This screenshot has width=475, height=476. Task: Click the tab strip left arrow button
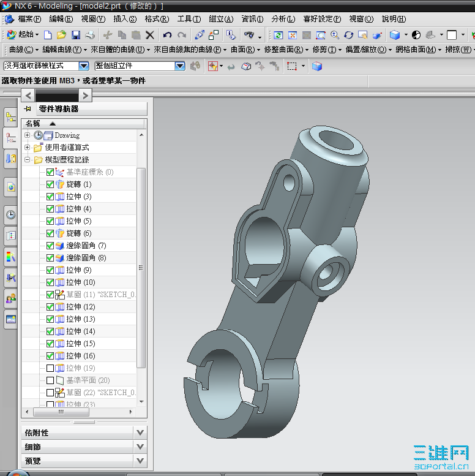(28, 96)
